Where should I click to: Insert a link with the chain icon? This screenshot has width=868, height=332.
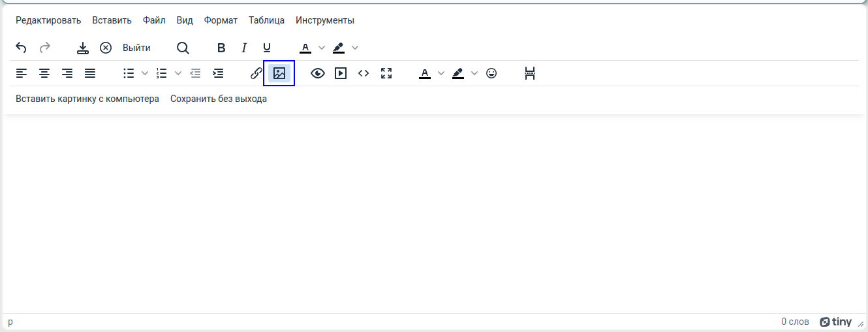pos(256,73)
